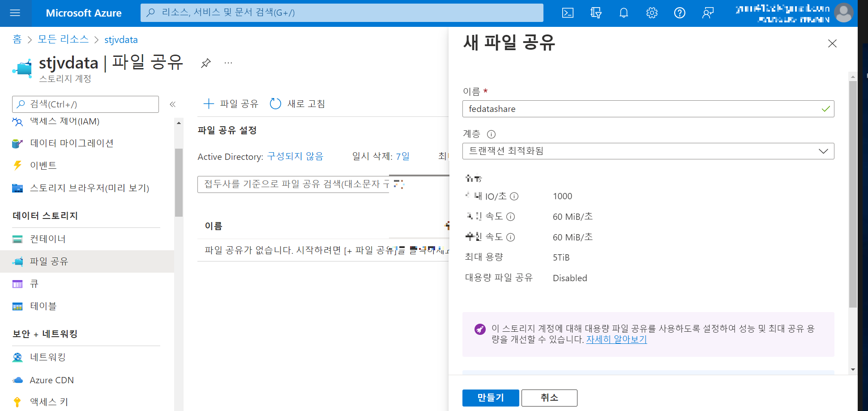This screenshot has height=411, width=868.
Task: Click the 이름 column header
Action: (x=214, y=226)
